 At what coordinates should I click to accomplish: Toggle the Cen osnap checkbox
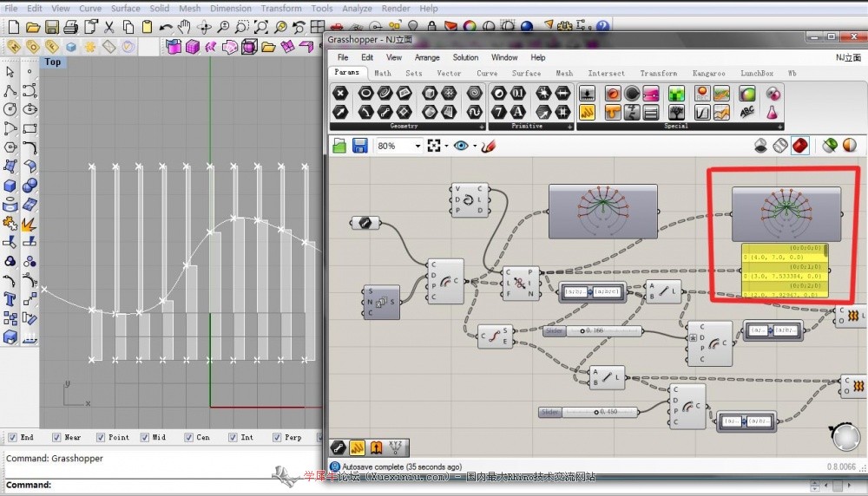(x=188, y=437)
